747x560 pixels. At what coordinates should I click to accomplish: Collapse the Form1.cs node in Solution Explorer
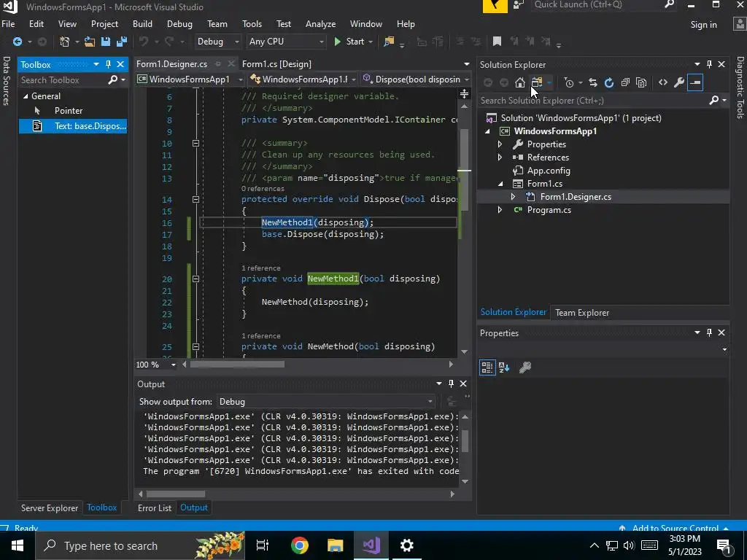click(500, 184)
